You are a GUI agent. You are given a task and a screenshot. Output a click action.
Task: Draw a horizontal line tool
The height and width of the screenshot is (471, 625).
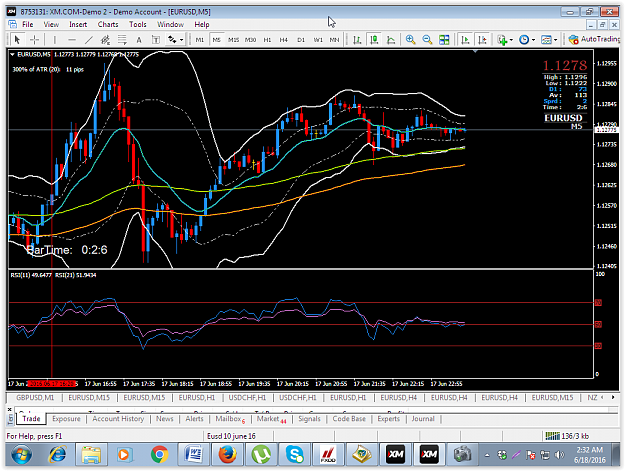72,39
